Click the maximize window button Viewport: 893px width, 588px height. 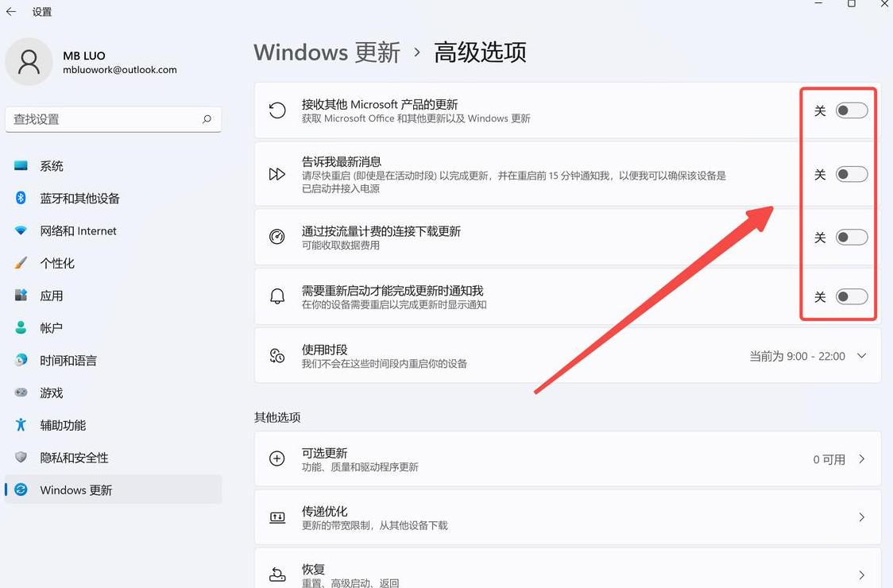click(852, 3)
